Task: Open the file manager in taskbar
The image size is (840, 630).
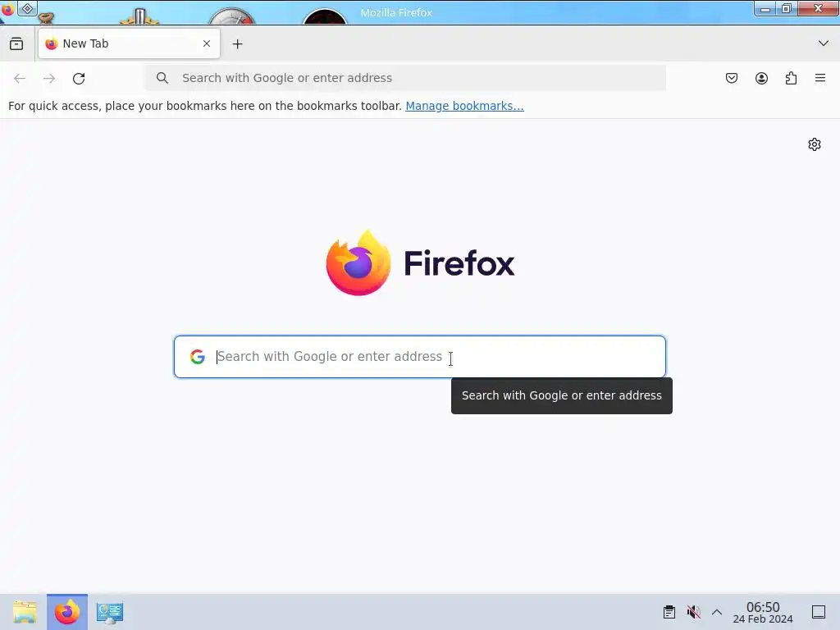Action: (x=25, y=612)
